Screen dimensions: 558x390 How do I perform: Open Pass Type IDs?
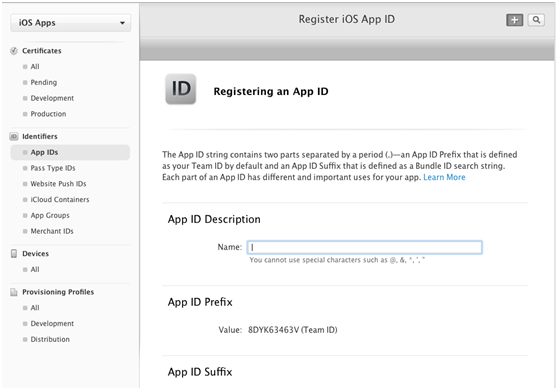(53, 168)
